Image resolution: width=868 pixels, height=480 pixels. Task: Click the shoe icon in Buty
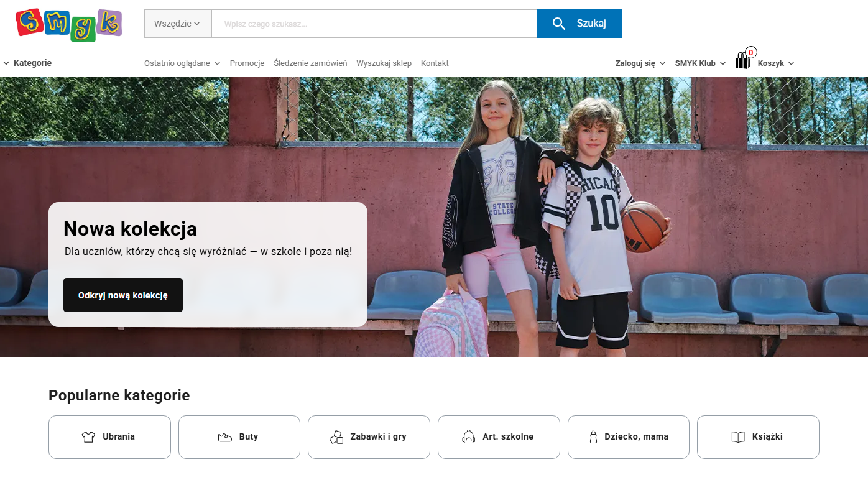click(224, 437)
